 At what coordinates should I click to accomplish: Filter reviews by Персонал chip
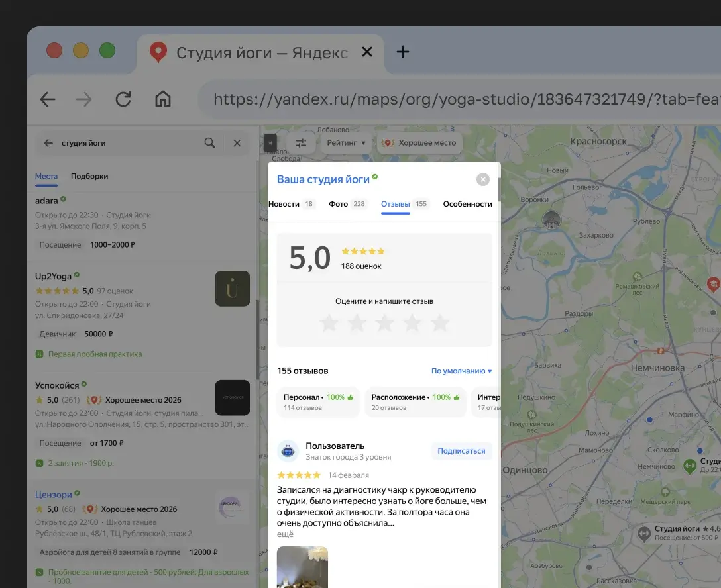(x=318, y=402)
